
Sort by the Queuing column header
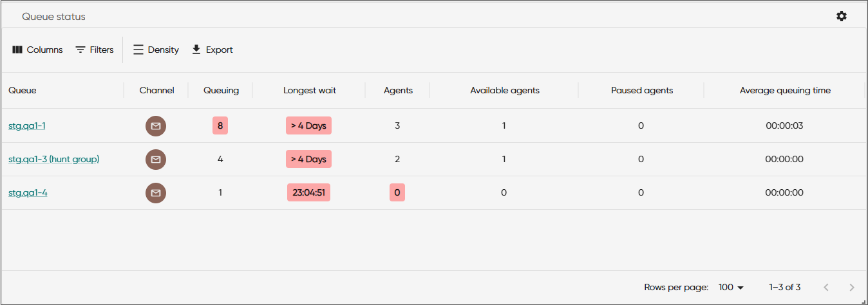(221, 91)
